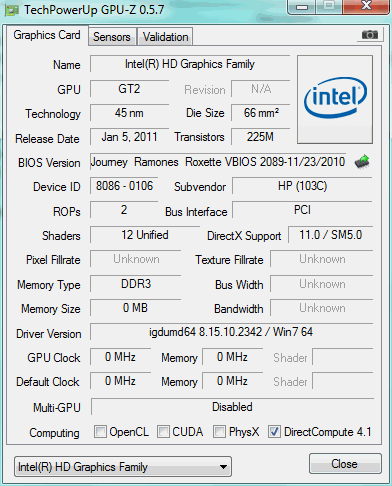
Task: Click the graphics card Name field
Action: (190, 64)
